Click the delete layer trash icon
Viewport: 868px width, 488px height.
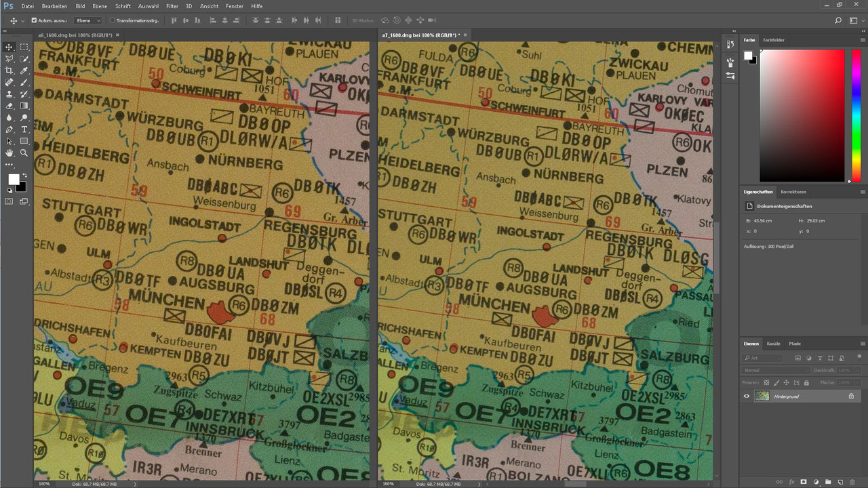[x=852, y=482]
